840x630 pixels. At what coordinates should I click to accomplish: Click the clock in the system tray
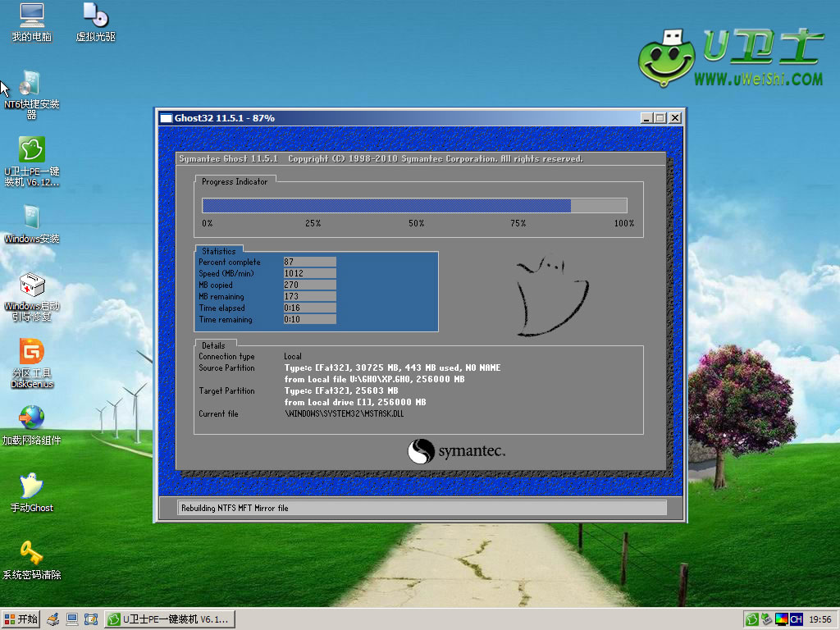tap(819, 619)
